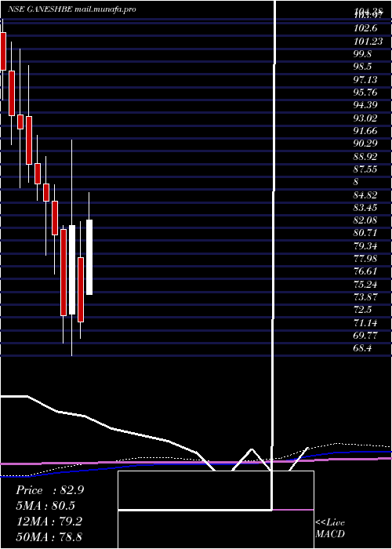Viewport: 392px width, 549px height.
Task: Click the first red candlestick near 101.23
Action: (x=3, y=51)
